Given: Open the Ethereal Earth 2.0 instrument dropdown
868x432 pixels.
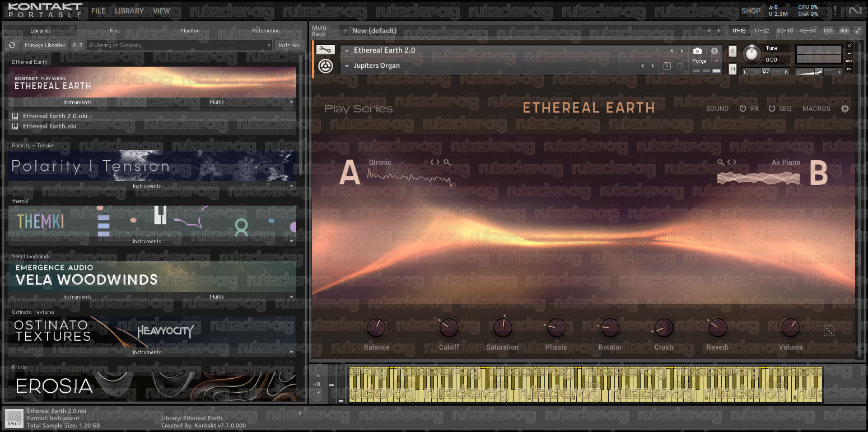Looking at the screenshot, I should pyautogui.click(x=347, y=50).
